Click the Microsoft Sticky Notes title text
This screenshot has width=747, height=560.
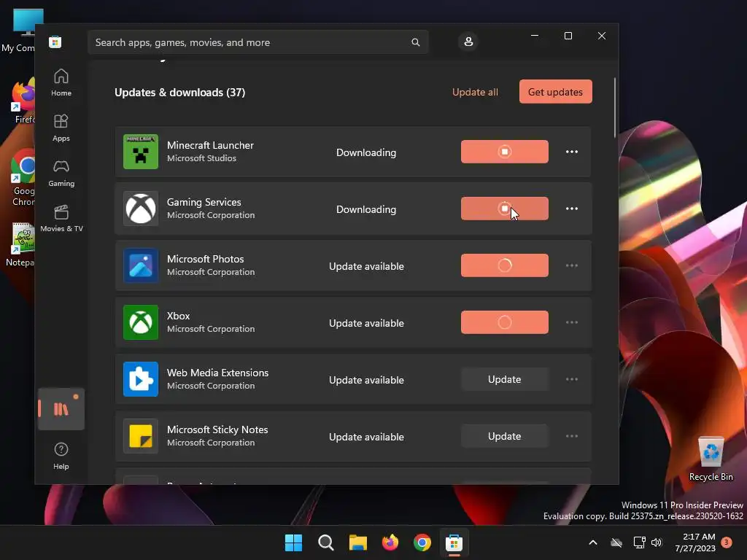217,429
